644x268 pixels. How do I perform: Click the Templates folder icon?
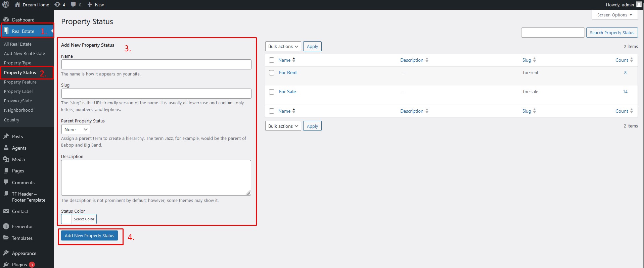[x=6, y=237]
